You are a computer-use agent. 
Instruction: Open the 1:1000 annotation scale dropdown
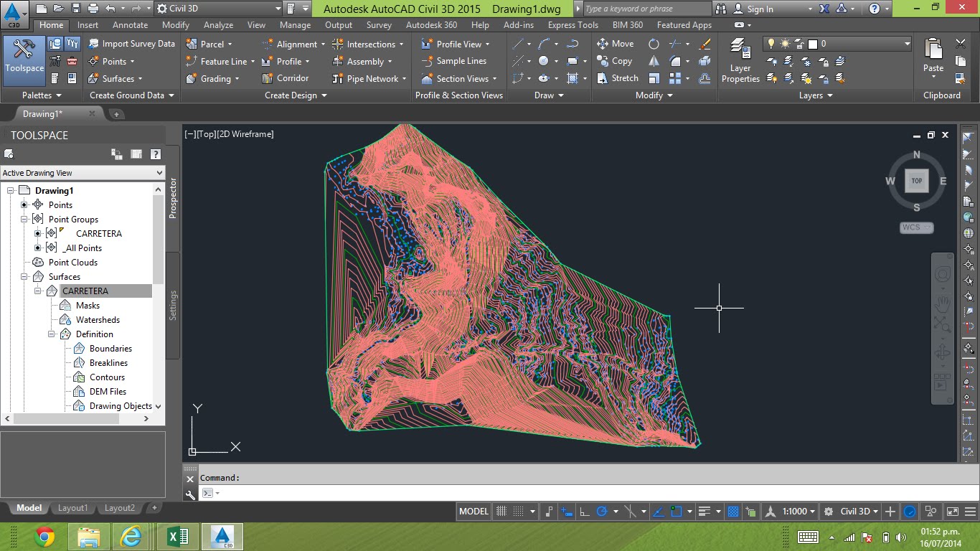798,512
